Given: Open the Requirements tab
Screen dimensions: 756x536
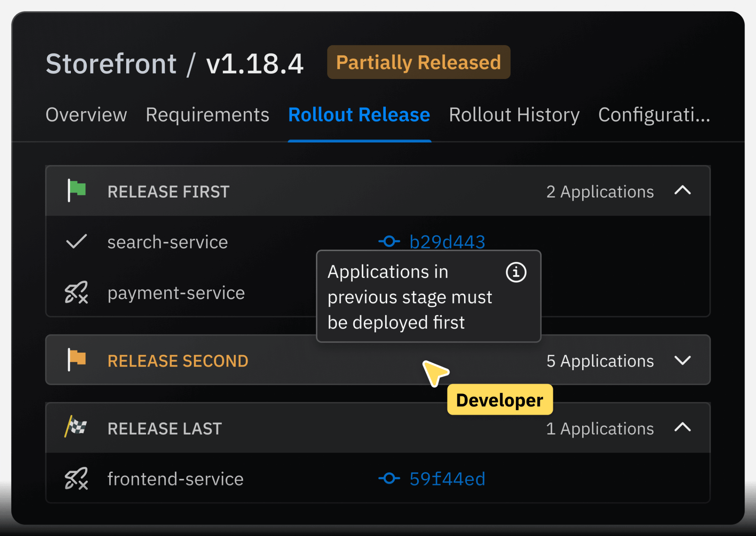Looking at the screenshot, I should pos(207,115).
